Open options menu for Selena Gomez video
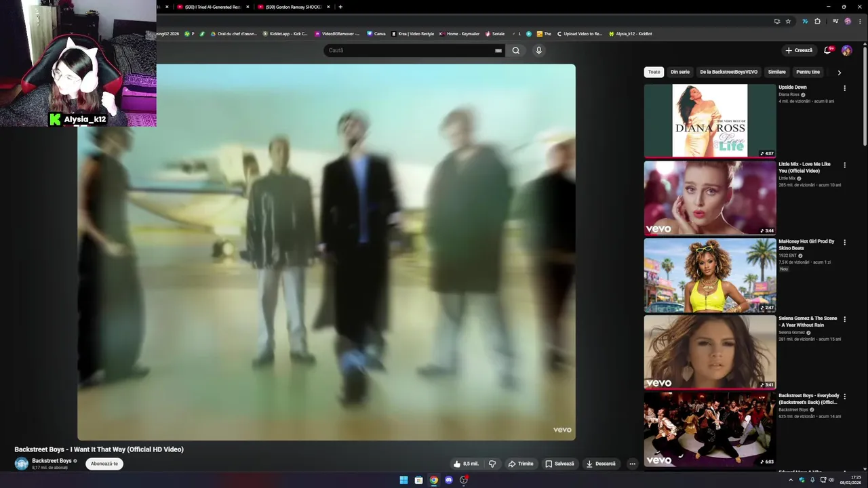Viewport: 868px width, 488px height. pos(844,319)
